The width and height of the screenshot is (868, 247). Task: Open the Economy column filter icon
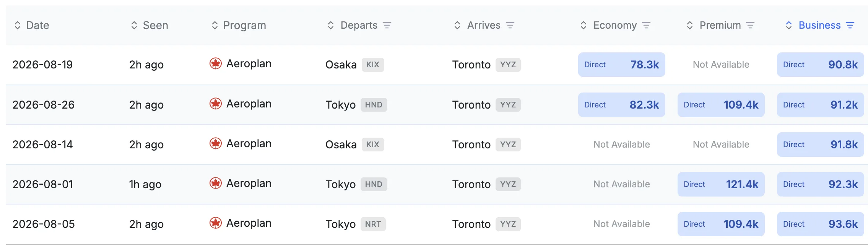click(x=646, y=25)
